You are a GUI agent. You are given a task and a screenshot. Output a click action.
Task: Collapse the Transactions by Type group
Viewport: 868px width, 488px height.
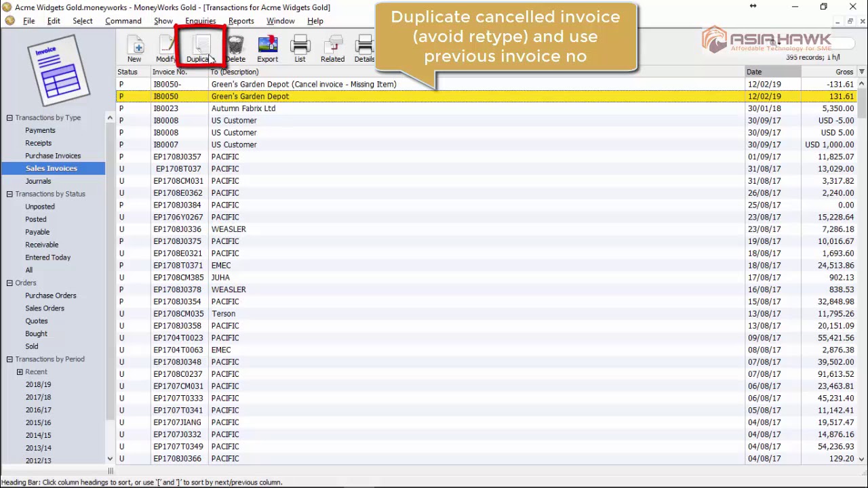9,118
